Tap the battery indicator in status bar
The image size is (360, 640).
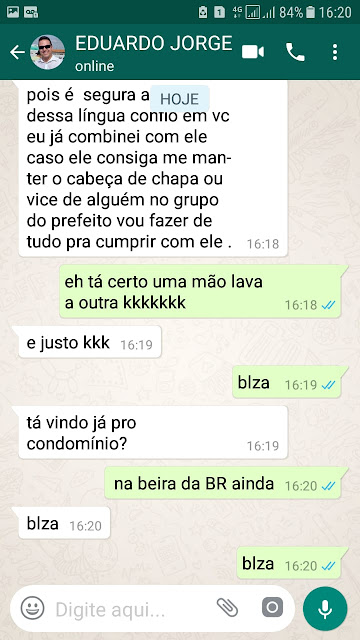pos(310,12)
